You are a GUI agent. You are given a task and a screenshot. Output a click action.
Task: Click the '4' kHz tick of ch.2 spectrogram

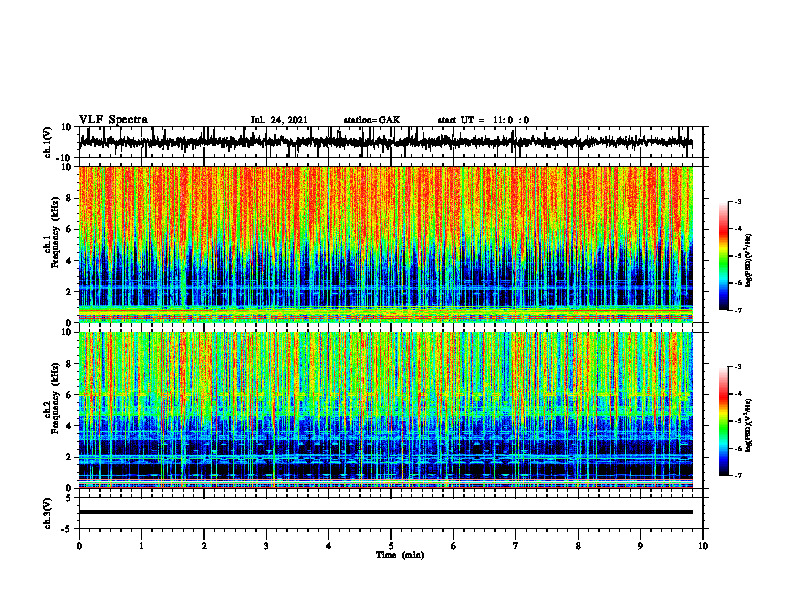[x=69, y=426]
